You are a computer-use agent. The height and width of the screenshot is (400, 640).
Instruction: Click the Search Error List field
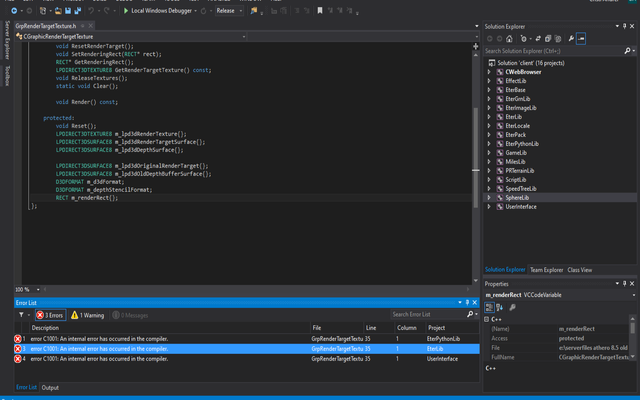pos(428,314)
